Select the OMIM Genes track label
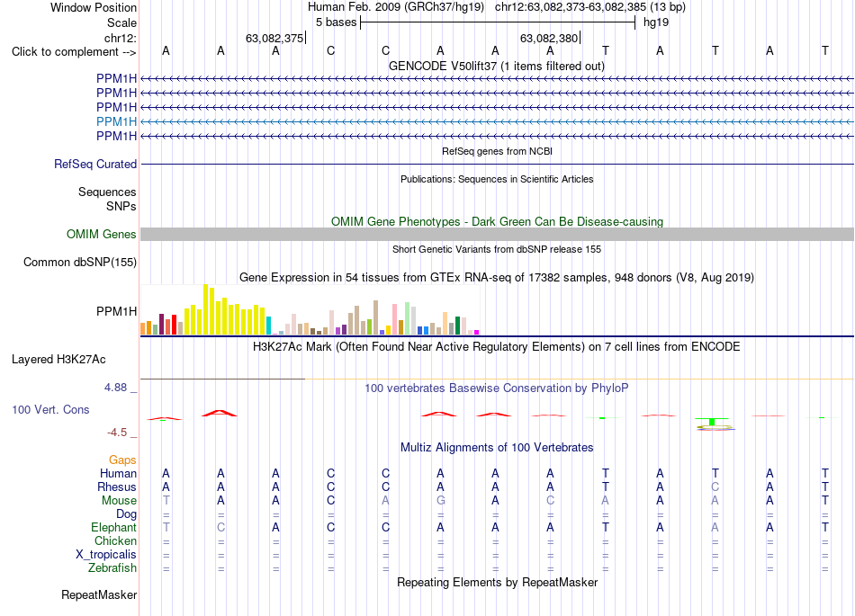The height and width of the screenshot is (616, 855). click(102, 234)
